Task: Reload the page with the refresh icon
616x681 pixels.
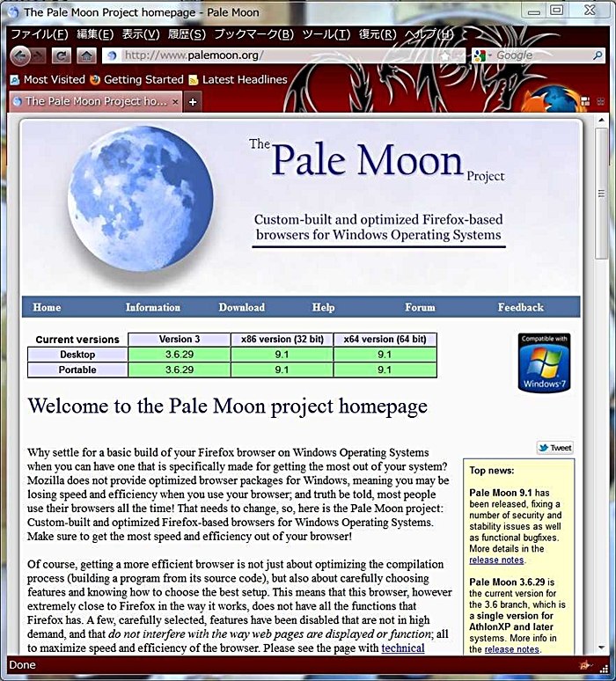Action: 62,55
